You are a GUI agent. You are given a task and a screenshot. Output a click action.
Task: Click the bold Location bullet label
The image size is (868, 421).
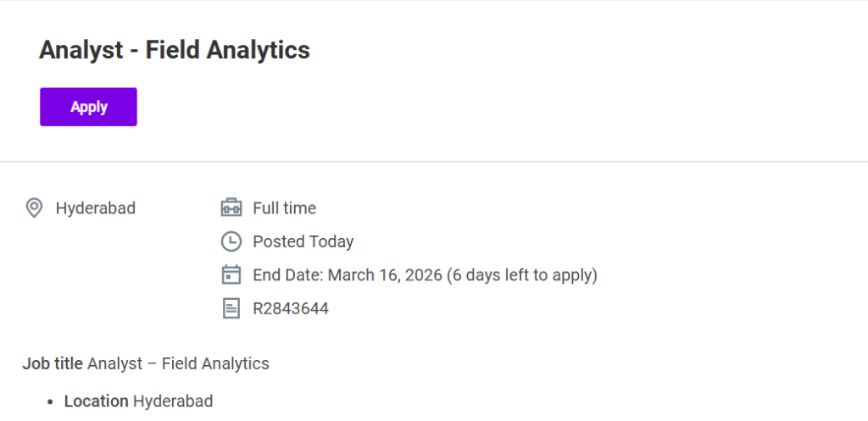[96, 401]
